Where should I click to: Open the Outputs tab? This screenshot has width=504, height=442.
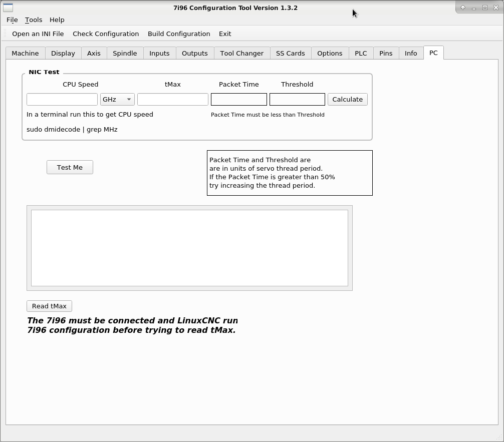click(195, 54)
